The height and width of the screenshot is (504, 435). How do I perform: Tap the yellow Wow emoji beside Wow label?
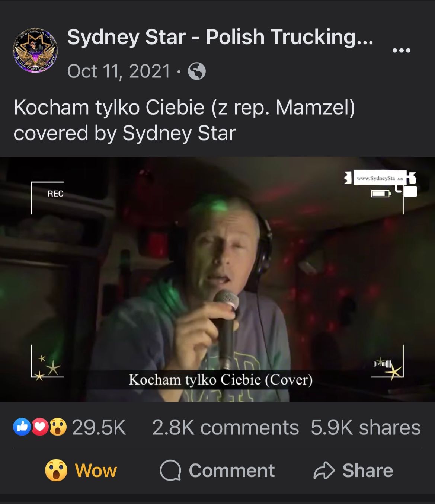(x=56, y=470)
